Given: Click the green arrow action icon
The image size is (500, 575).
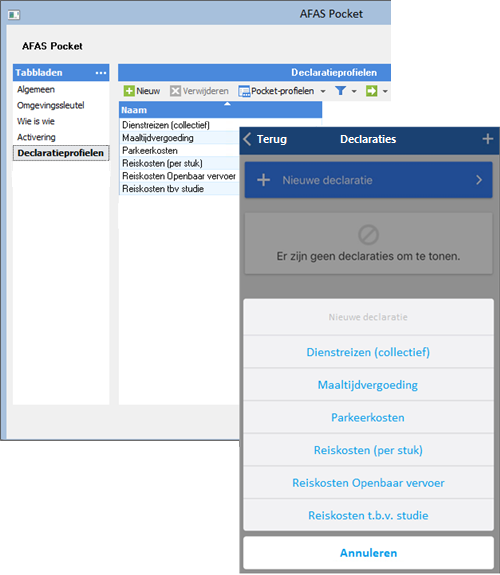Looking at the screenshot, I should (x=372, y=91).
